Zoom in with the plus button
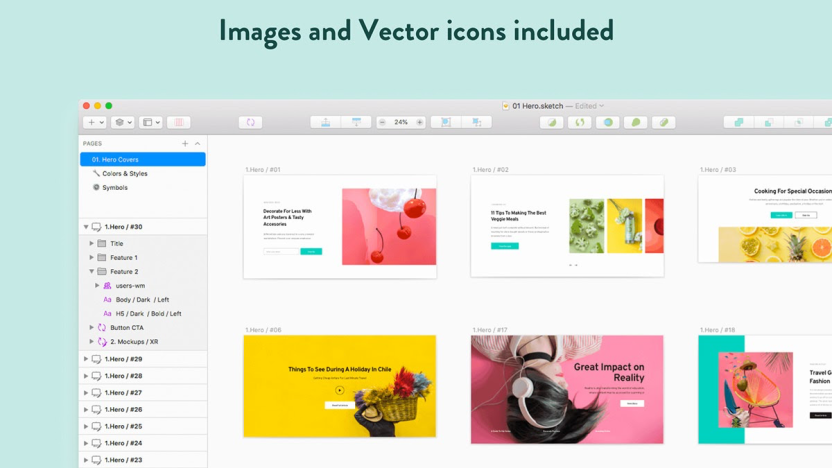The height and width of the screenshot is (468, 832). point(420,123)
